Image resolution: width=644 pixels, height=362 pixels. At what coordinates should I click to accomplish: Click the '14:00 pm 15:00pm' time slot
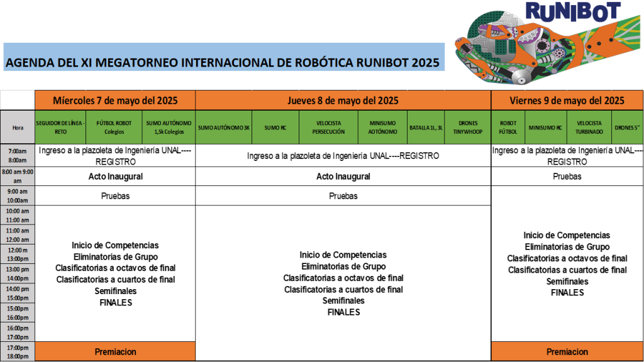coord(18,293)
